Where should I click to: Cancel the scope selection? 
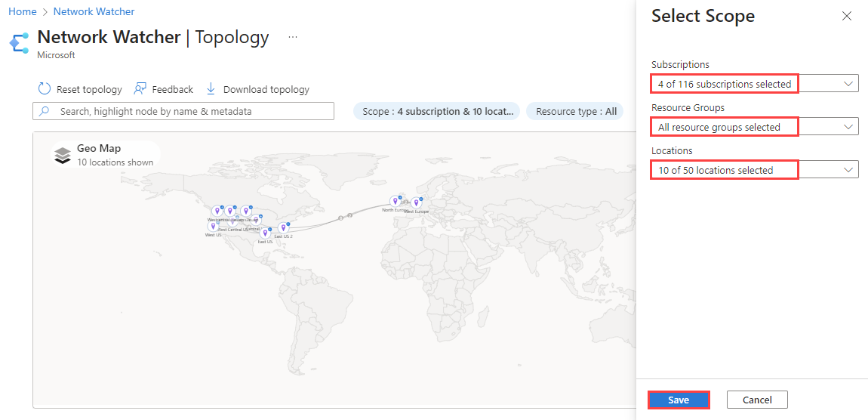[x=757, y=400]
